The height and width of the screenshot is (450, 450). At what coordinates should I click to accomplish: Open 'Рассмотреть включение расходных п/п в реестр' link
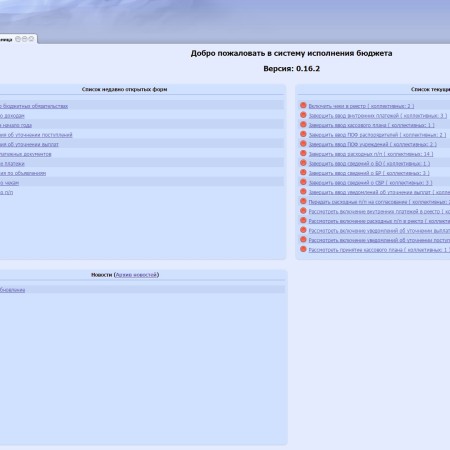click(379, 221)
